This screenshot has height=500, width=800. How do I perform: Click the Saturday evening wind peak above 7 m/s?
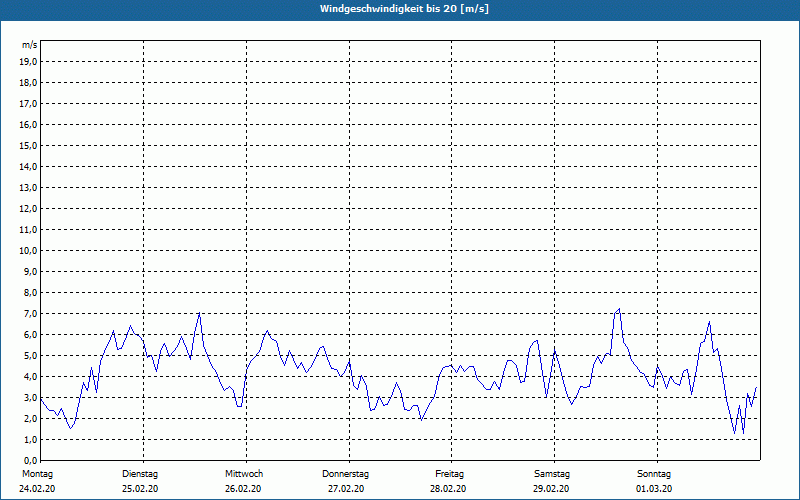(619, 309)
